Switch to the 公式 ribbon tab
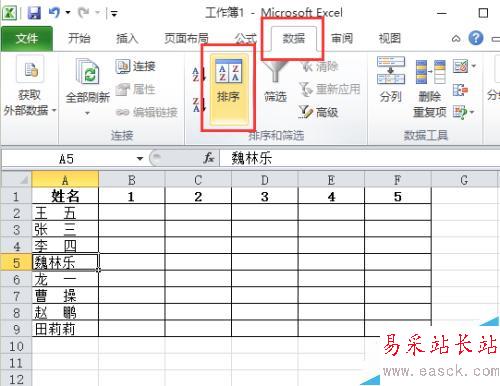This screenshot has height=386, width=500. point(246,39)
